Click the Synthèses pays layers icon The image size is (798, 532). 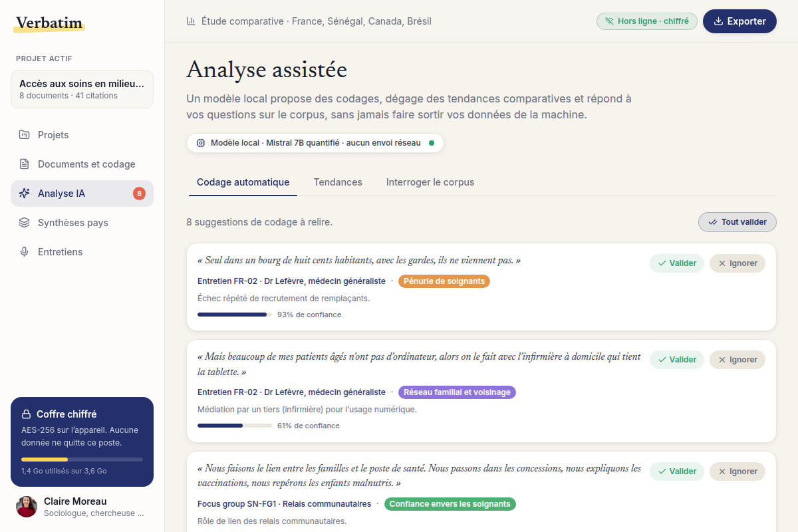pyautogui.click(x=25, y=223)
